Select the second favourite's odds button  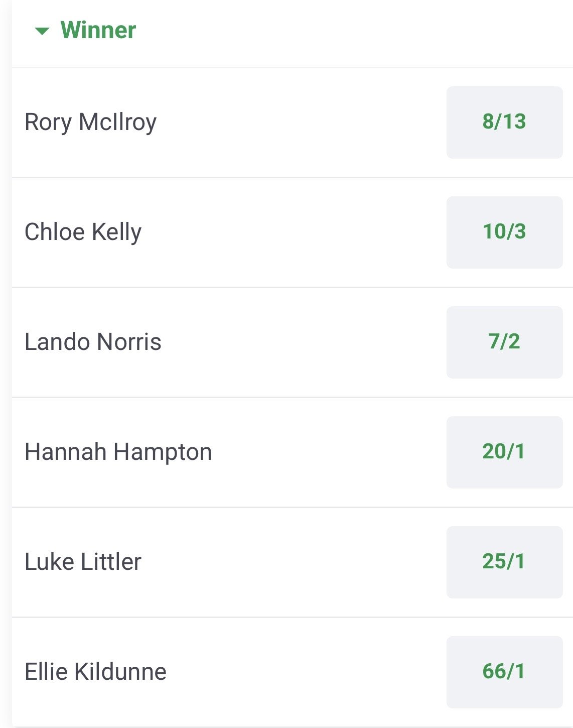tap(504, 232)
